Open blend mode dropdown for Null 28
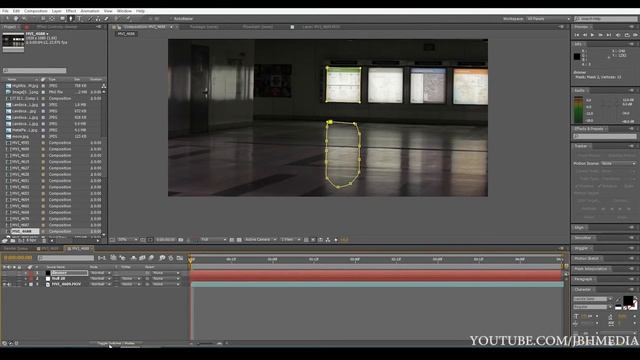The height and width of the screenshot is (360, 640). (100, 278)
